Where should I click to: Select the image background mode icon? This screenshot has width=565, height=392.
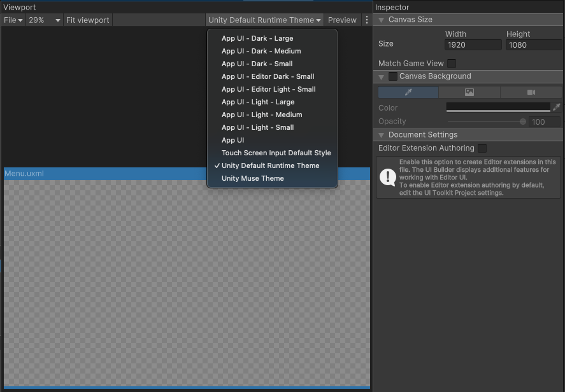click(469, 92)
